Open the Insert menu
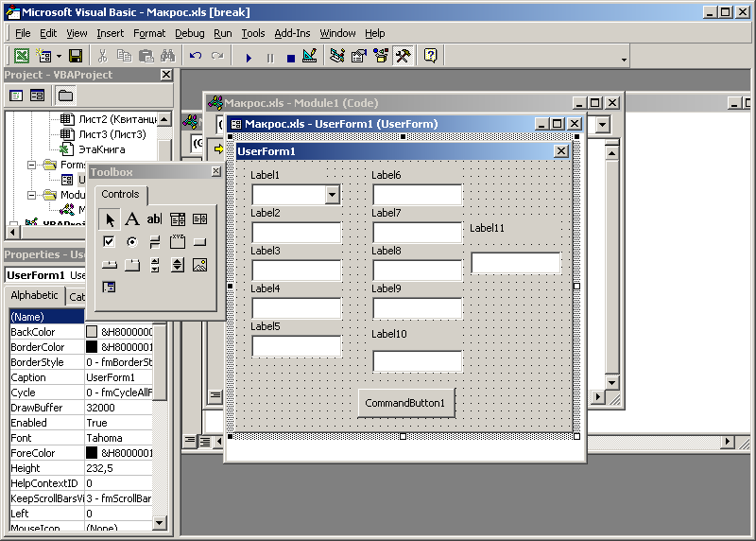 (x=110, y=33)
